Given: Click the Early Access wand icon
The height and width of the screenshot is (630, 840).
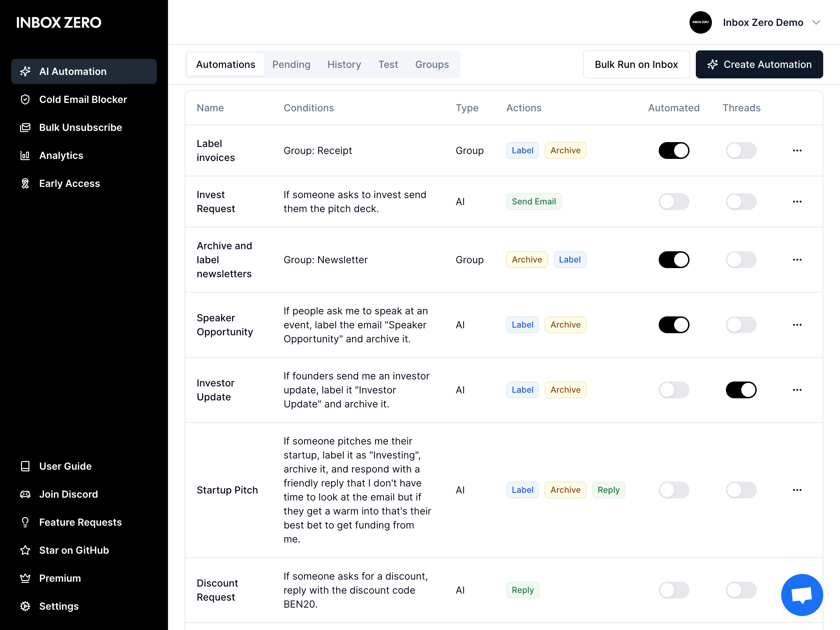Looking at the screenshot, I should tap(25, 183).
